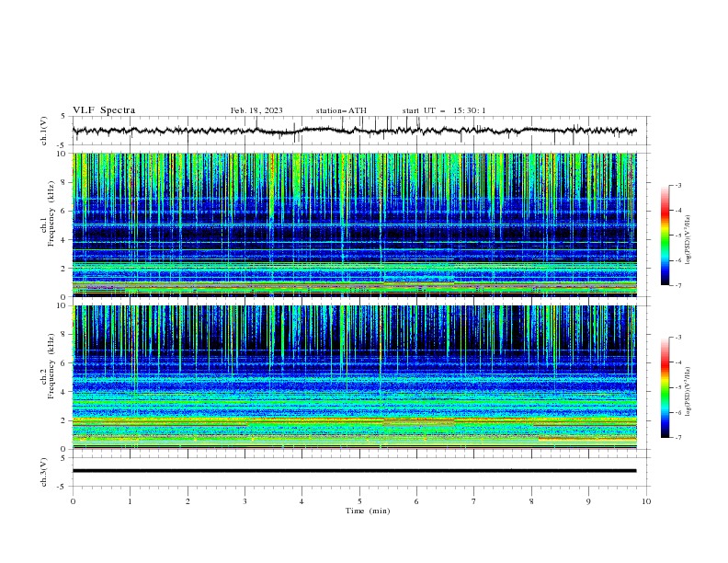This screenshot has width=728, height=563.
Task: Click the time axis tick label '3'
Action: tap(245, 501)
